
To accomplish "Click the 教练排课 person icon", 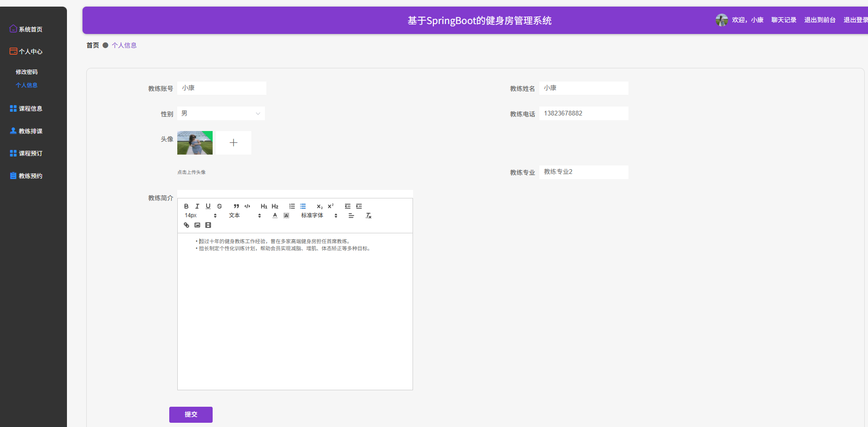I will pyautogui.click(x=13, y=131).
